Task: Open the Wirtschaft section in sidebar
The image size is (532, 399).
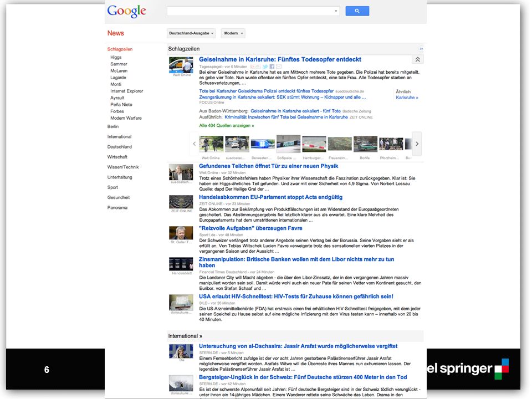Action: pos(117,157)
